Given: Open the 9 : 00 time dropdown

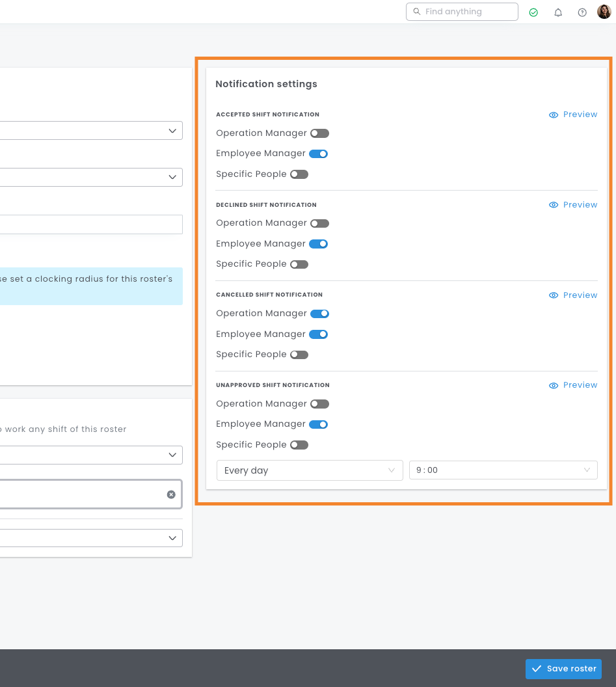Looking at the screenshot, I should (503, 470).
